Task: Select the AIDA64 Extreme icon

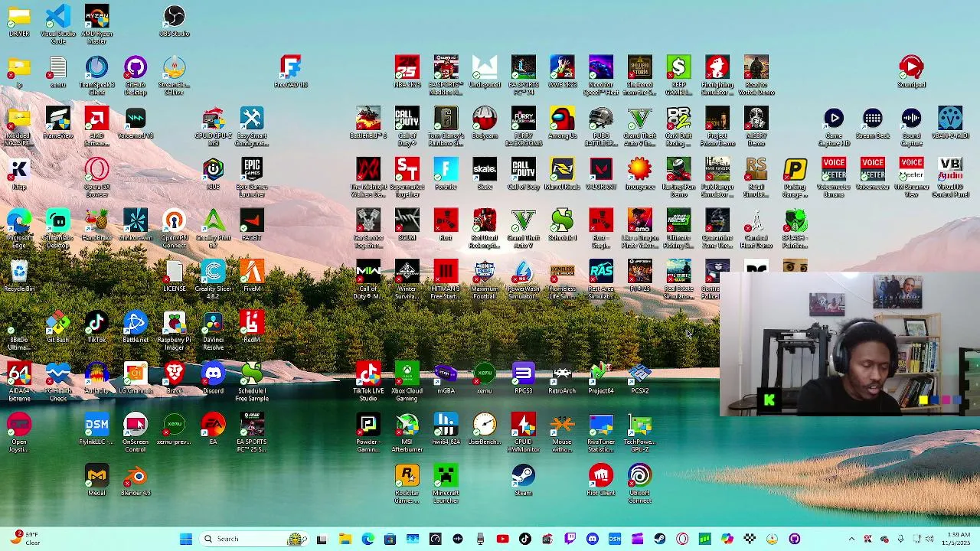Action: click(19, 380)
